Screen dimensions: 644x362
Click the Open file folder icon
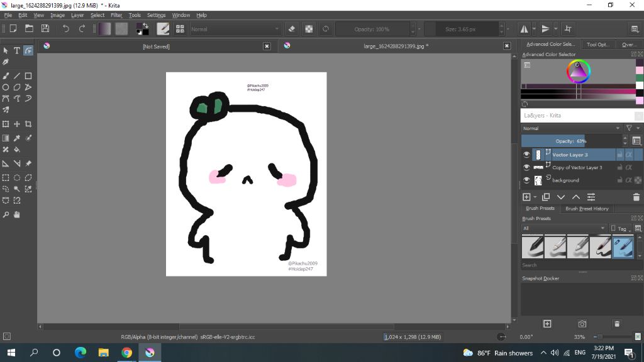coord(29,29)
